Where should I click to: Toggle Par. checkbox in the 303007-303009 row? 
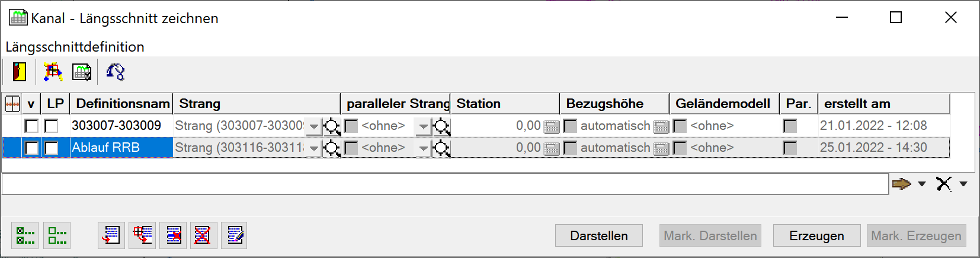click(x=789, y=126)
